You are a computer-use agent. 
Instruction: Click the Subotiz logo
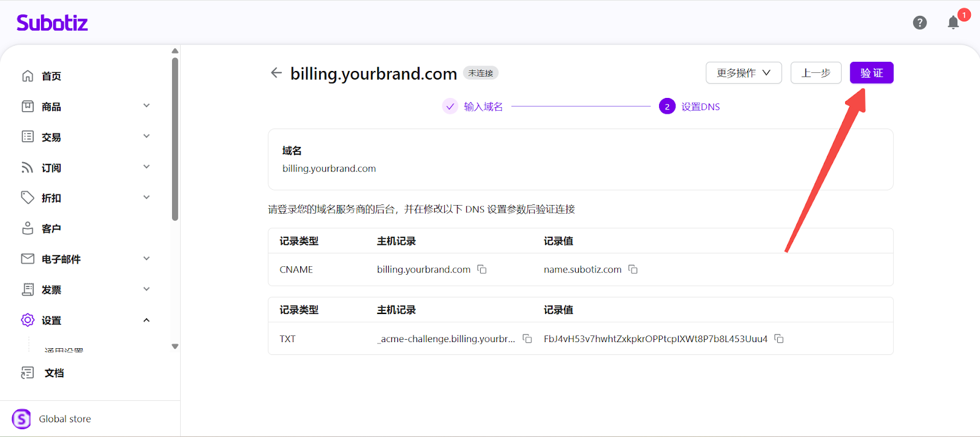pyautogui.click(x=52, y=23)
